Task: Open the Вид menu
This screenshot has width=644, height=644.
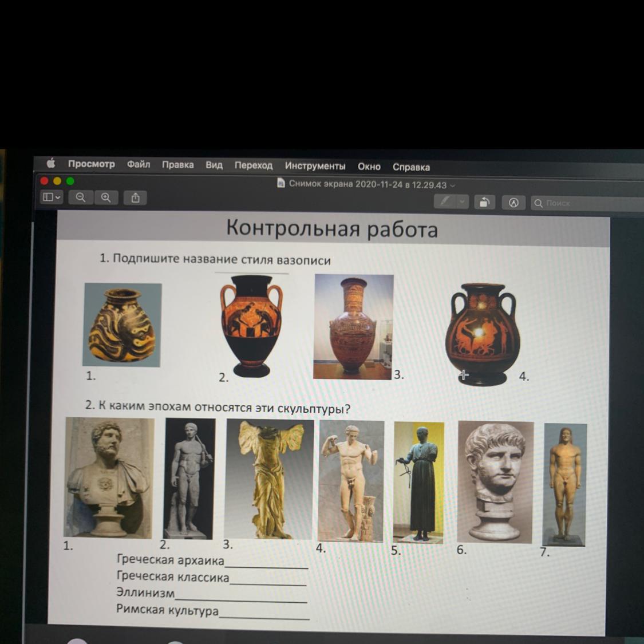Action: (x=214, y=165)
